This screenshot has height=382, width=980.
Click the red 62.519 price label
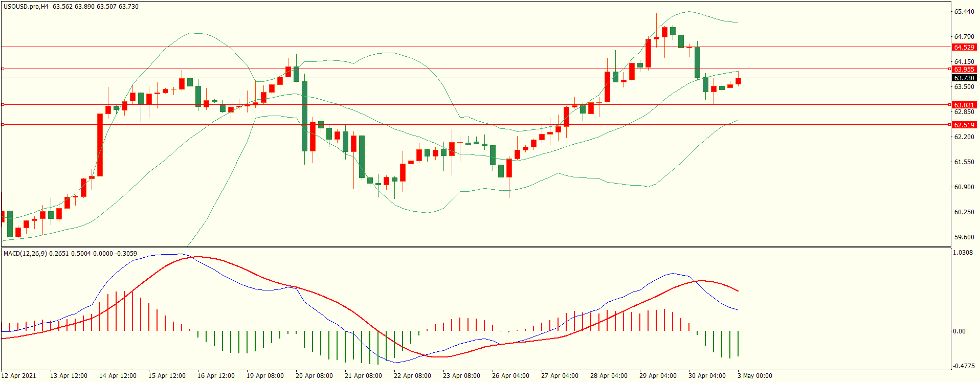[964, 125]
